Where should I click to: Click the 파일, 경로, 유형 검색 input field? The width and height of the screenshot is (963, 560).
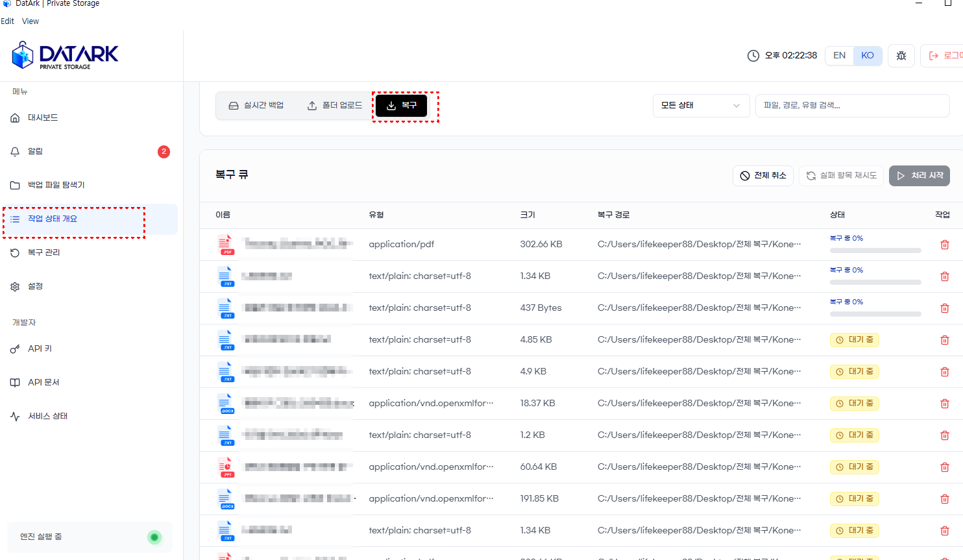[852, 106]
